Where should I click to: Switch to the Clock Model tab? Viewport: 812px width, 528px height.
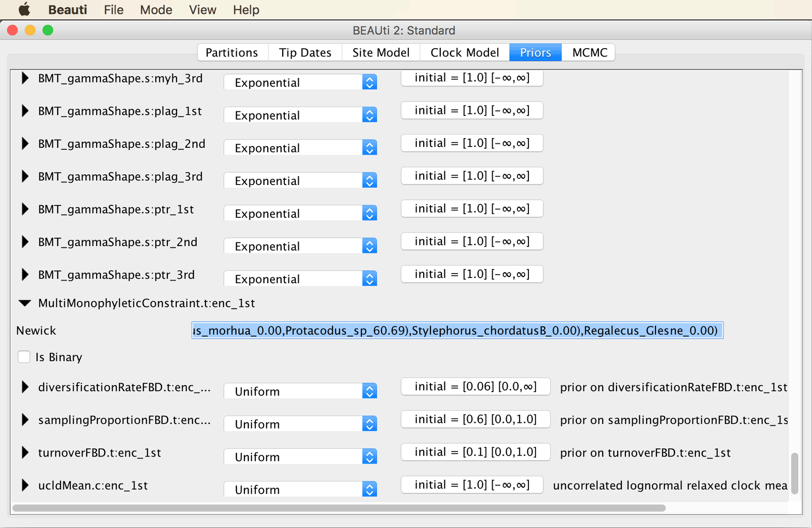(465, 52)
